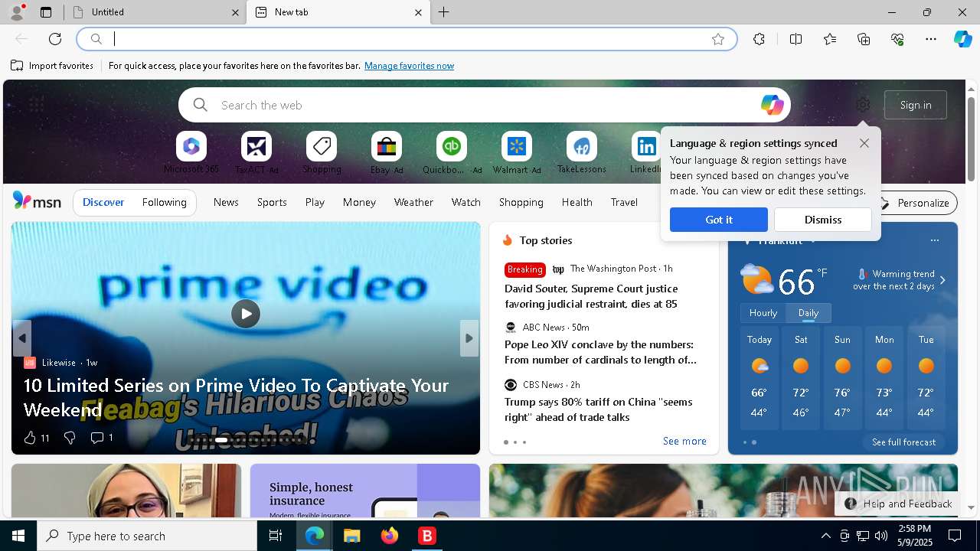Open a new tab with plus button
The height and width of the screenshot is (551, 980).
[x=444, y=12]
